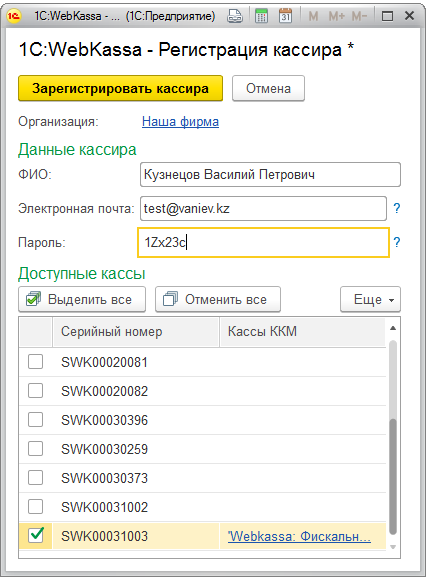Click the M memory button
The height and width of the screenshot is (578, 426).
pyautogui.click(x=313, y=16)
